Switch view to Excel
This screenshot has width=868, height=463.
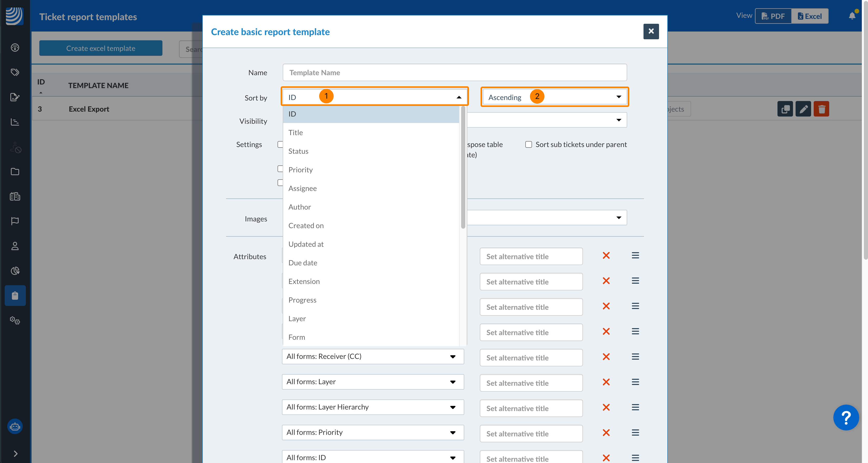pyautogui.click(x=810, y=16)
